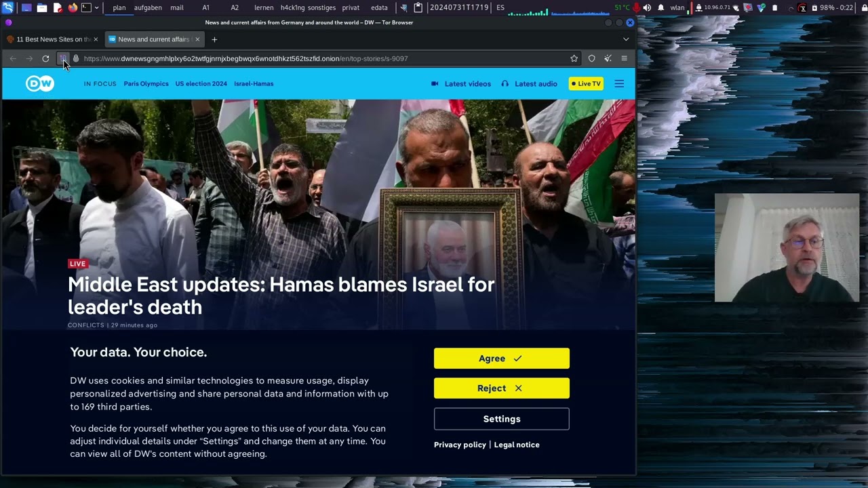Screen dimensions: 868x488
Task: Click Agree on the cookie banner
Action: [x=502, y=359]
